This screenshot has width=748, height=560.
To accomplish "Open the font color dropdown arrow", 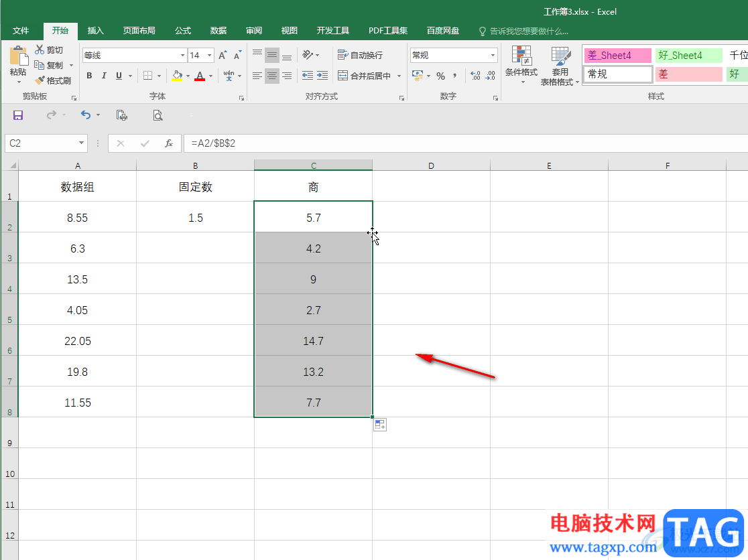I will point(211,76).
